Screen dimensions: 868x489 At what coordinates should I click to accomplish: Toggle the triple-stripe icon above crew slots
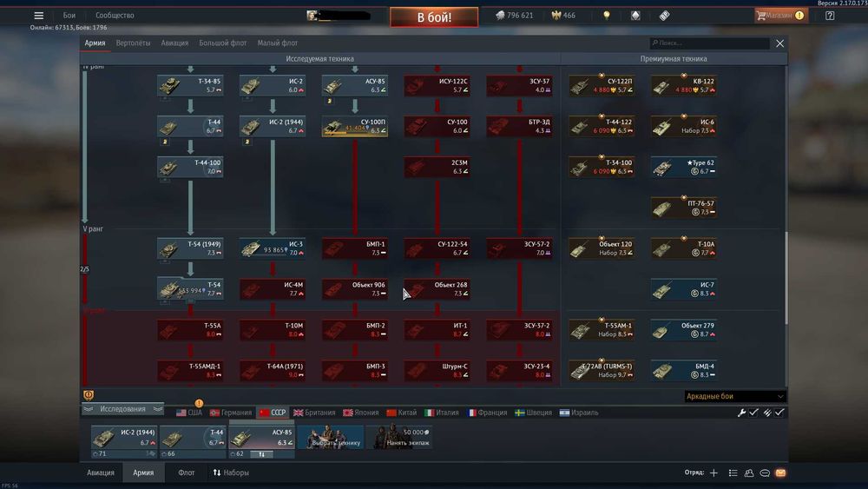767,413
